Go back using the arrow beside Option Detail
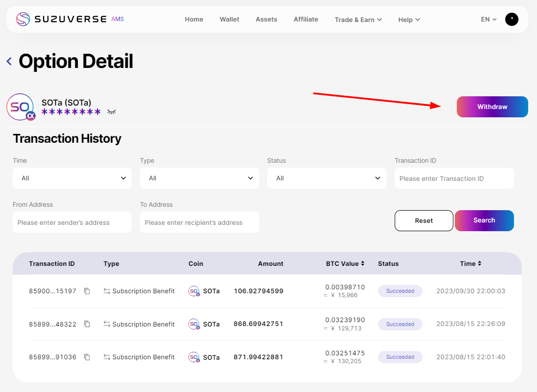 pyautogui.click(x=9, y=62)
